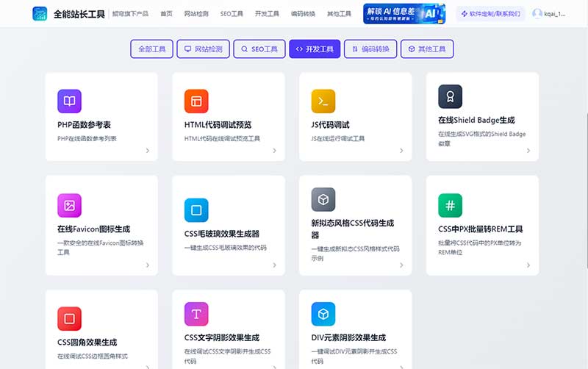Click the magnifier icon in SEO工具 filter
The height and width of the screenshot is (369, 588).
point(244,49)
